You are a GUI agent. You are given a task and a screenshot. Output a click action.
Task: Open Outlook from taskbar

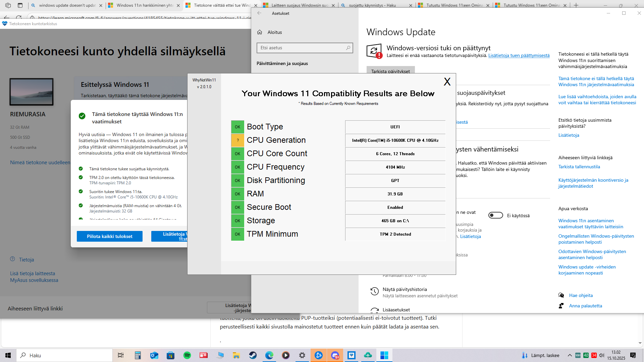pos(154,355)
